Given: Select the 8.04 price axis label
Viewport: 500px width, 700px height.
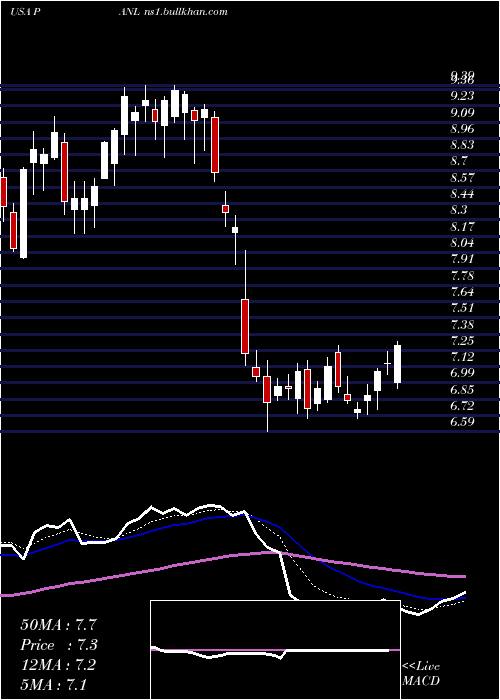Looking at the screenshot, I should coord(462,243).
